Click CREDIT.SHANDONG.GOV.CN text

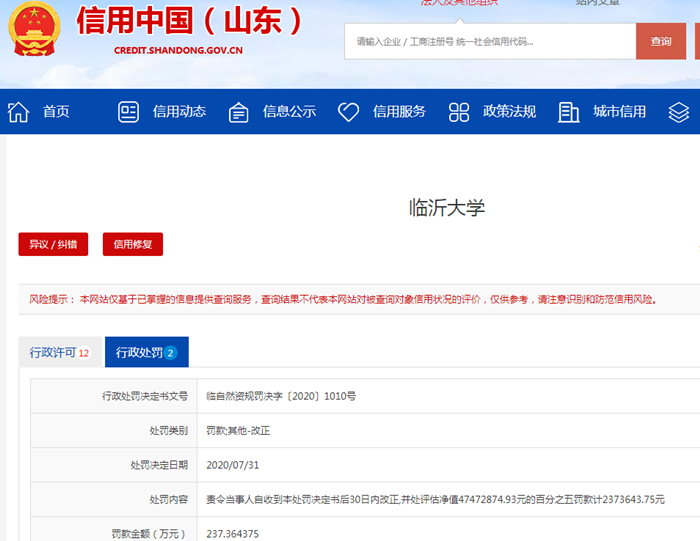click(x=178, y=50)
